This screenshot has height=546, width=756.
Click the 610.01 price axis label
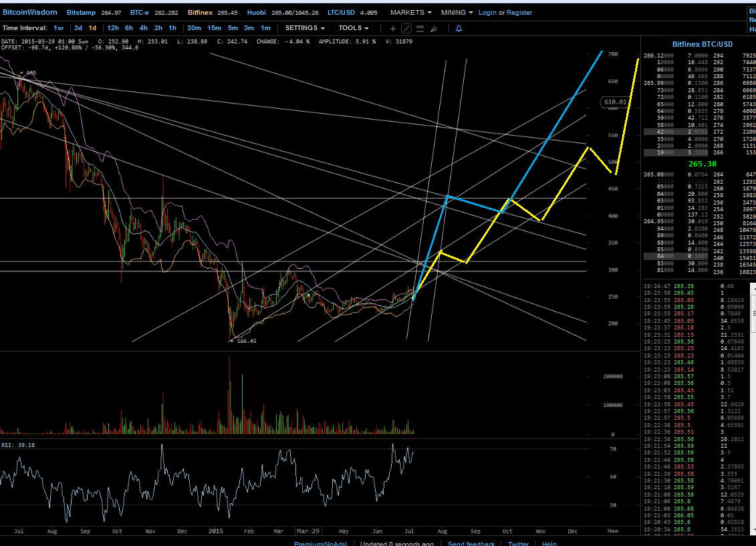pyautogui.click(x=614, y=102)
